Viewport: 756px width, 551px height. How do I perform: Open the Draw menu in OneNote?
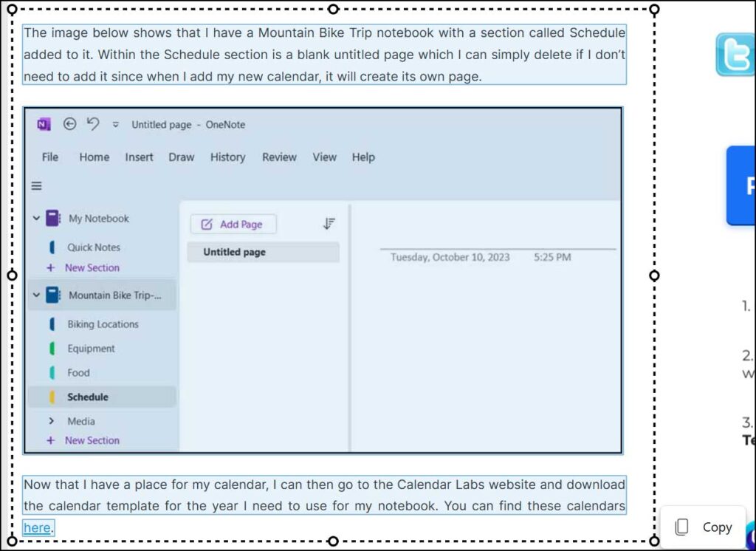[x=181, y=157]
